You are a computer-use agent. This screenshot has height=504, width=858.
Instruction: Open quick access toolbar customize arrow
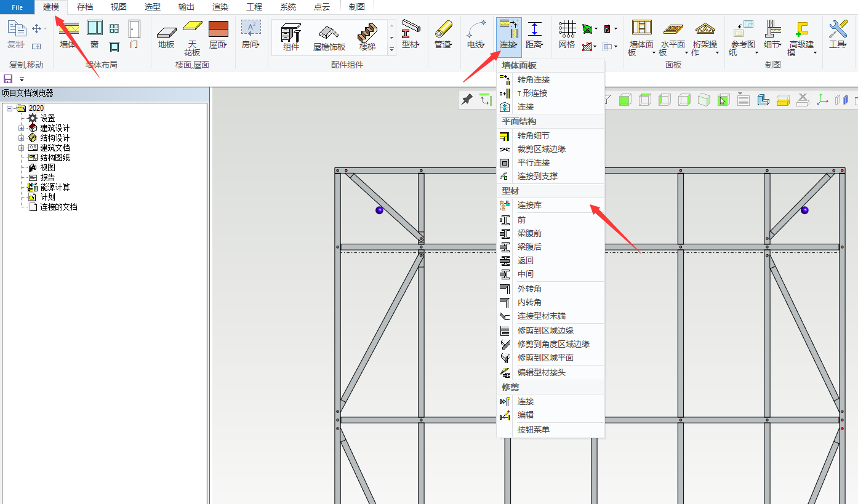click(22, 79)
